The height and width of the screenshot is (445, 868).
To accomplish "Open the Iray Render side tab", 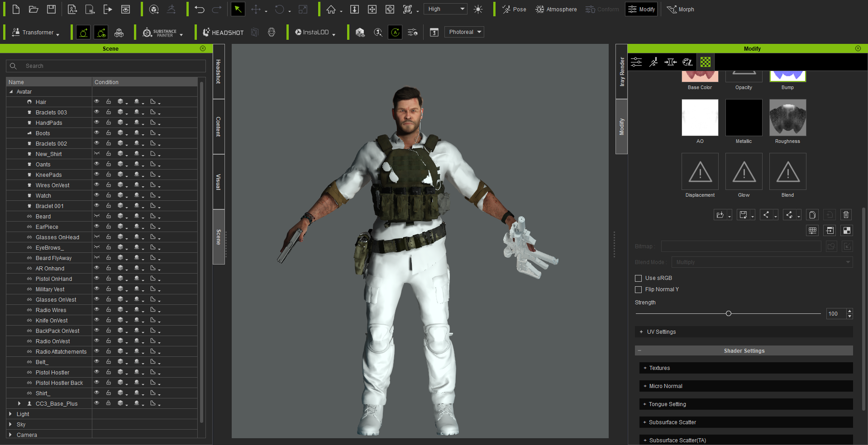I will click(622, 71).
